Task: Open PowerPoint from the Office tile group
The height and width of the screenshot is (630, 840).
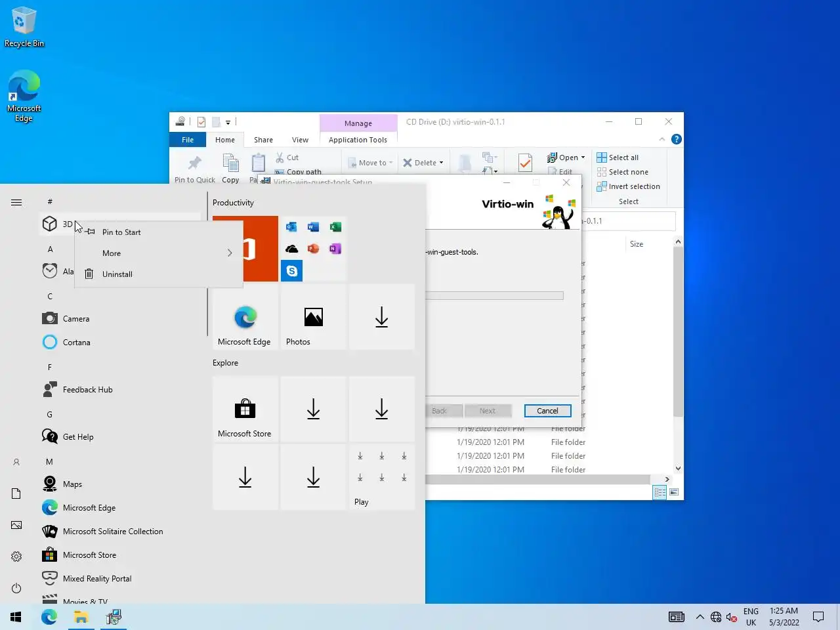Action: [314, 249]
